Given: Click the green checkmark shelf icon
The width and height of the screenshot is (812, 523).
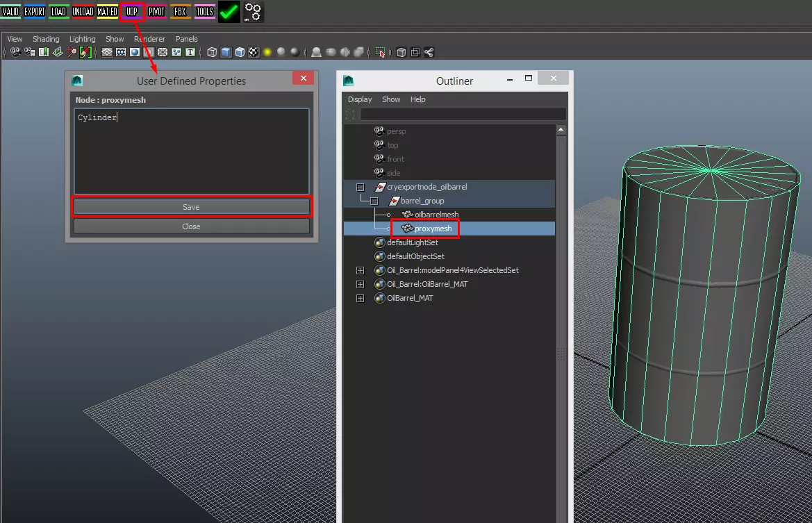Looking at the screenshot, I should tap(229, 11).
